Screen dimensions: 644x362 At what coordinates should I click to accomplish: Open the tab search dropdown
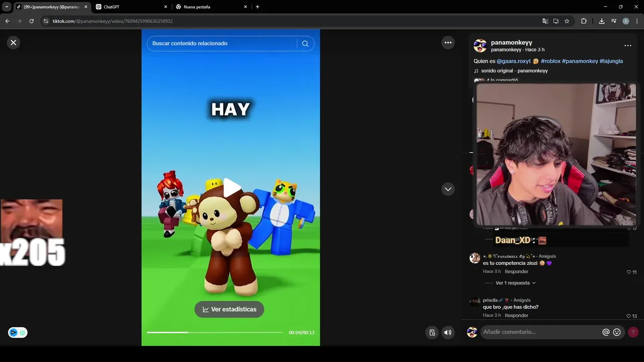(x=7, y=7)
